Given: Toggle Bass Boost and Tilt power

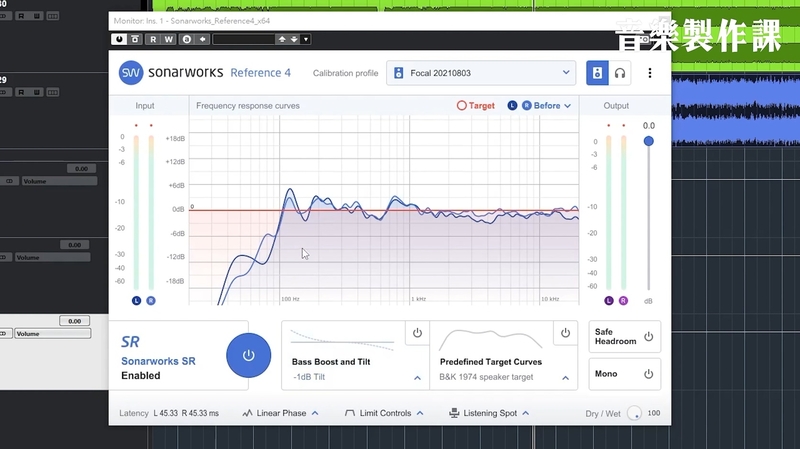Looking at the screenshot, I should [417, 333].
